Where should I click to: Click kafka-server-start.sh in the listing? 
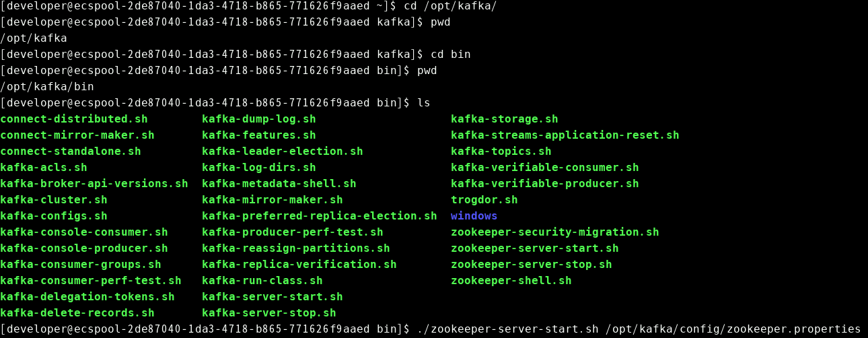(x=272, y=297)
